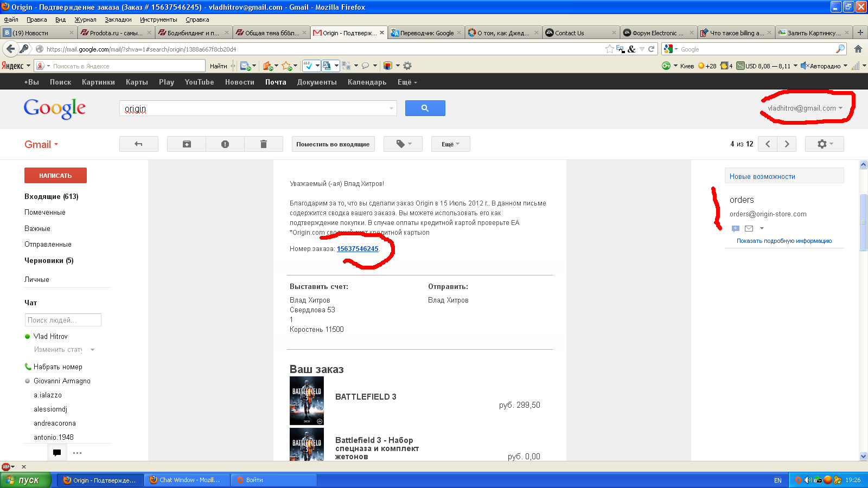Click the Yandex spellcheck toolbar icon

[308, 66]
